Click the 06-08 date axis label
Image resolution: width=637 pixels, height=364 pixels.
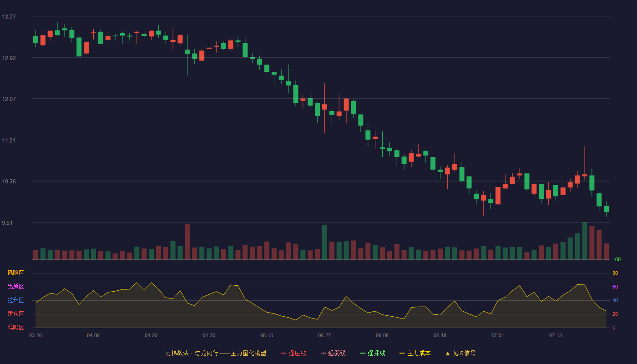click(x=382, y=335)
